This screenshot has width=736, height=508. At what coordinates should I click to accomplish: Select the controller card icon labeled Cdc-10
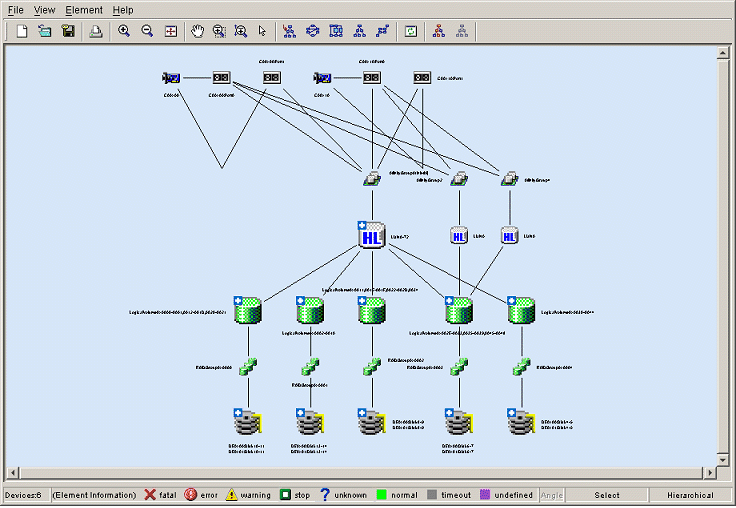pos(322,77)
